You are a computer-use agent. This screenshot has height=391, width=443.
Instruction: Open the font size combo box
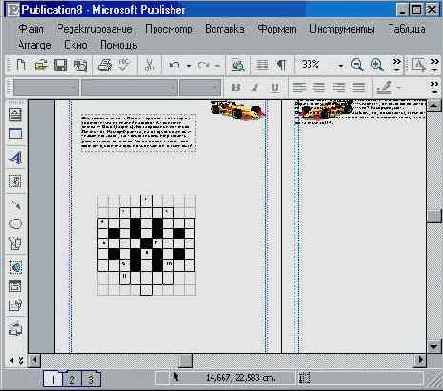200,88
